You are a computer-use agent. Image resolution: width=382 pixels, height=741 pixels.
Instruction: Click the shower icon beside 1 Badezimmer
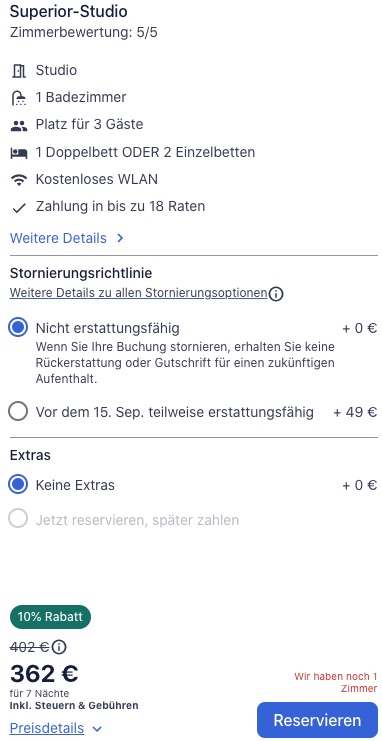click(18, 98)
